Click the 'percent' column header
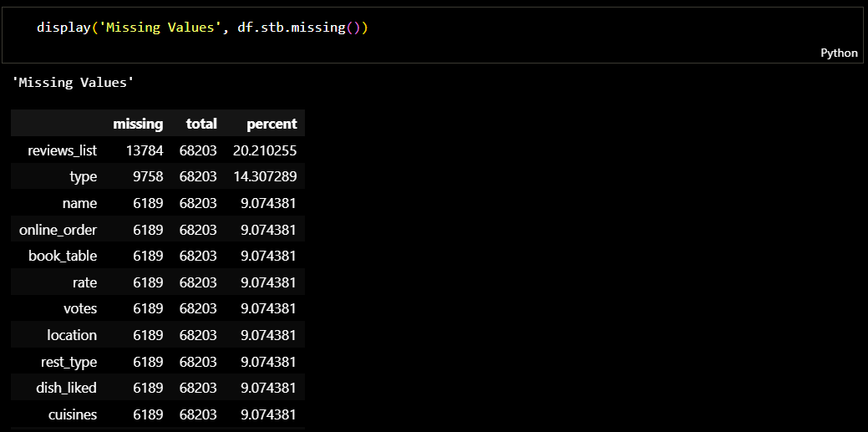Image resolution: width=868 pixels, height=432 pixels. (272, 124)
